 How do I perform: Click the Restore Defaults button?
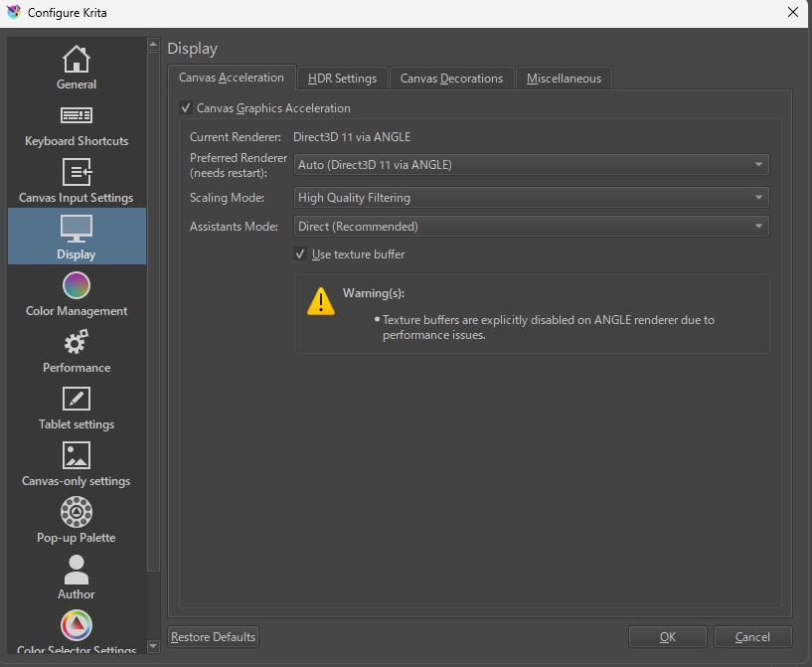tap(214, 637)
